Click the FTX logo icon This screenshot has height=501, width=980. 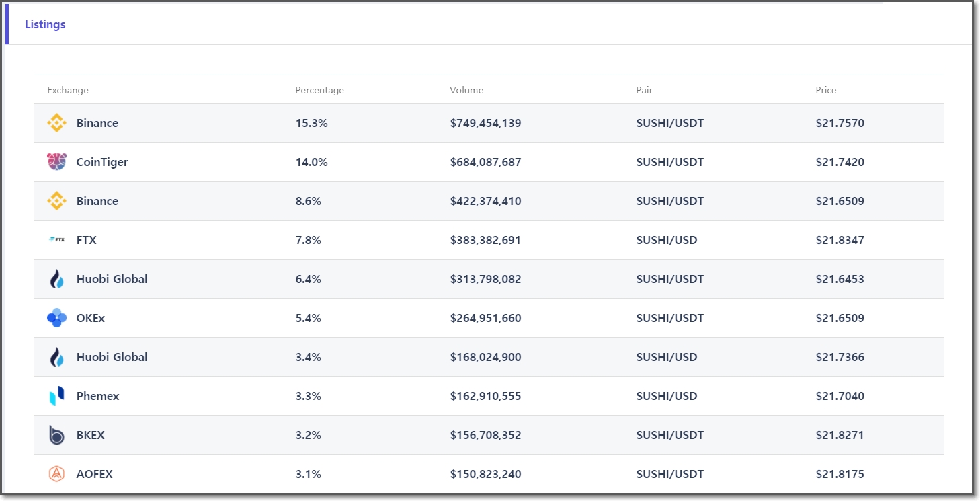(56, 239)
